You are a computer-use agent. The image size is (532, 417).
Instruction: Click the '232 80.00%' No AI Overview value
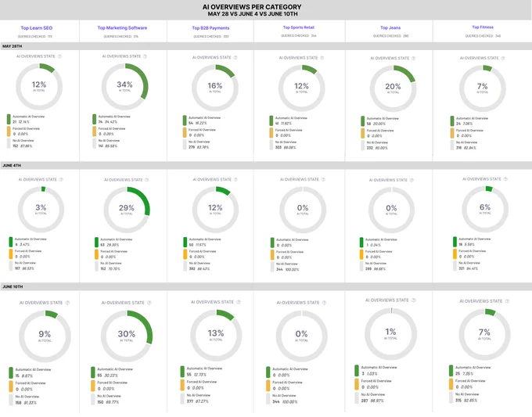pos(377,148)
